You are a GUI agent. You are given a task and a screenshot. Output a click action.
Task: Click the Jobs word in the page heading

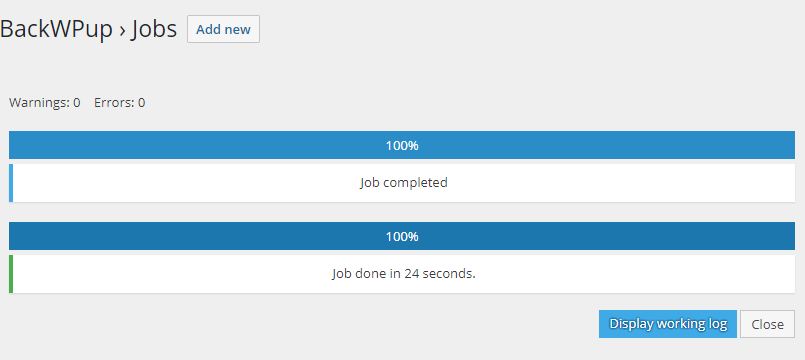(154, 30)
